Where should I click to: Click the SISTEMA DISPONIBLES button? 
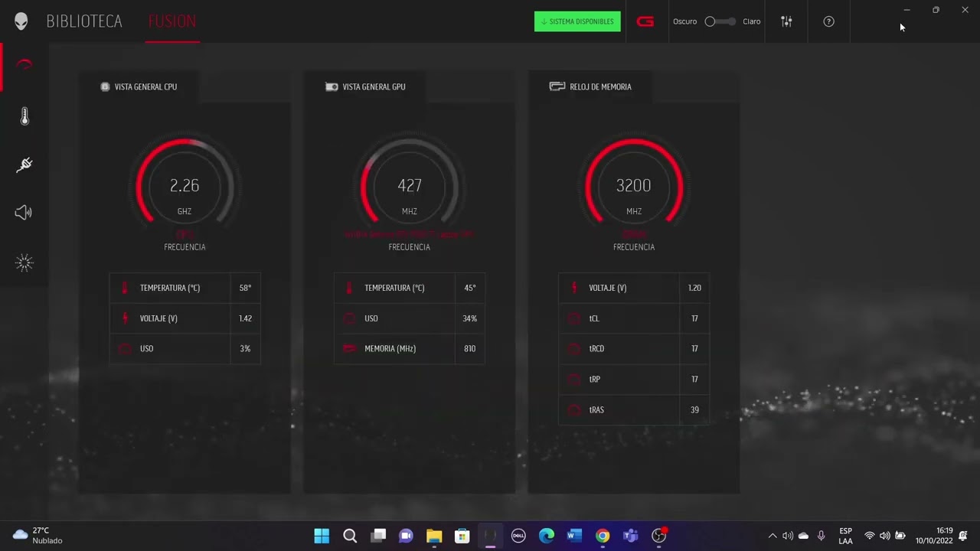pyautogui.click(x=577, y=21)
